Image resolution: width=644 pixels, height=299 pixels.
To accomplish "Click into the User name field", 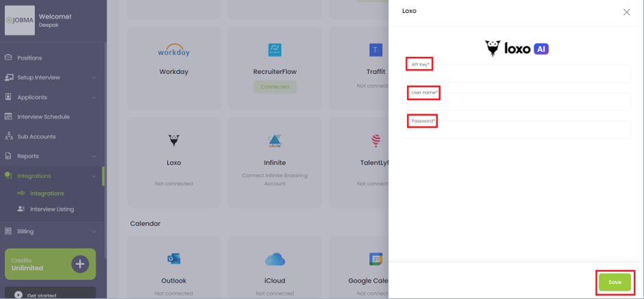I will click(x=517, y=101).
